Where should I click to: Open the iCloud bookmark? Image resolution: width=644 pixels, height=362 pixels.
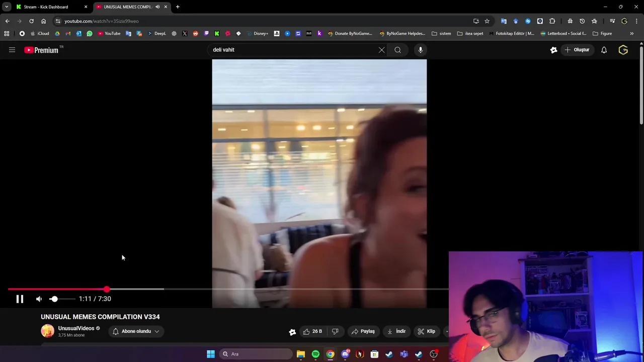coord(40,34)
